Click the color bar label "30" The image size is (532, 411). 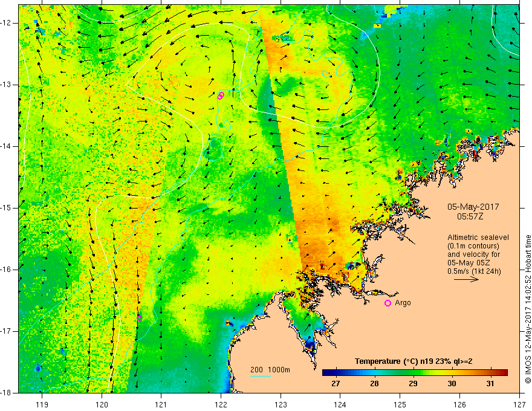452,384
